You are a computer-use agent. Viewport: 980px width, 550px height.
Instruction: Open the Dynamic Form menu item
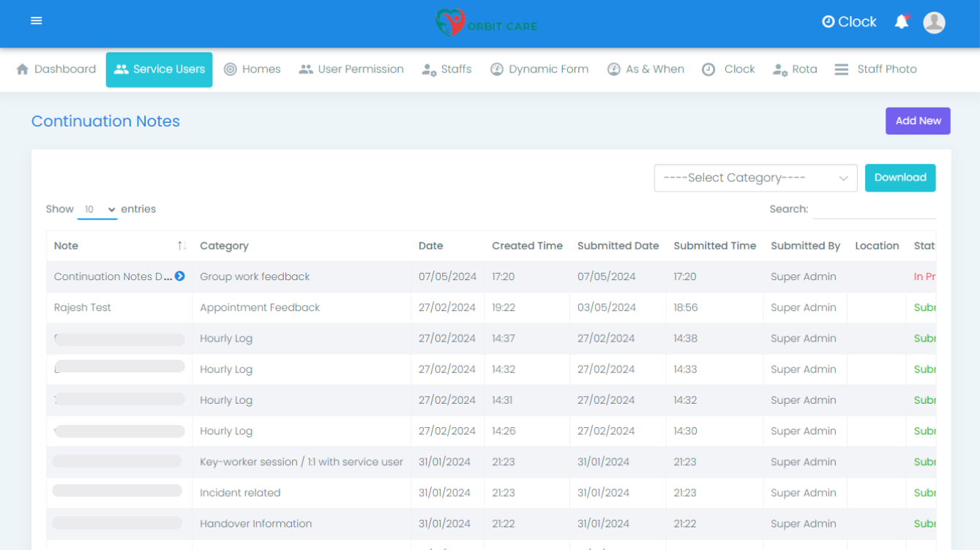click(539, 69)
